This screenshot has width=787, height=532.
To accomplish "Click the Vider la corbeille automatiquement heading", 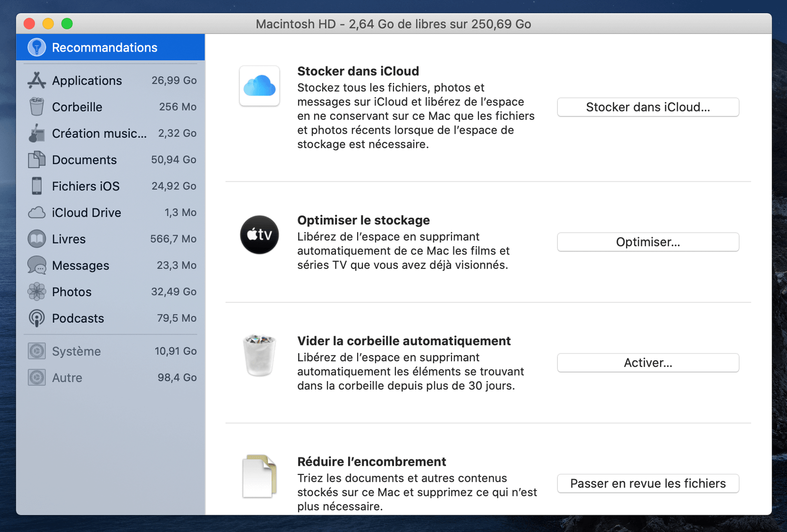I will (404, 341).
